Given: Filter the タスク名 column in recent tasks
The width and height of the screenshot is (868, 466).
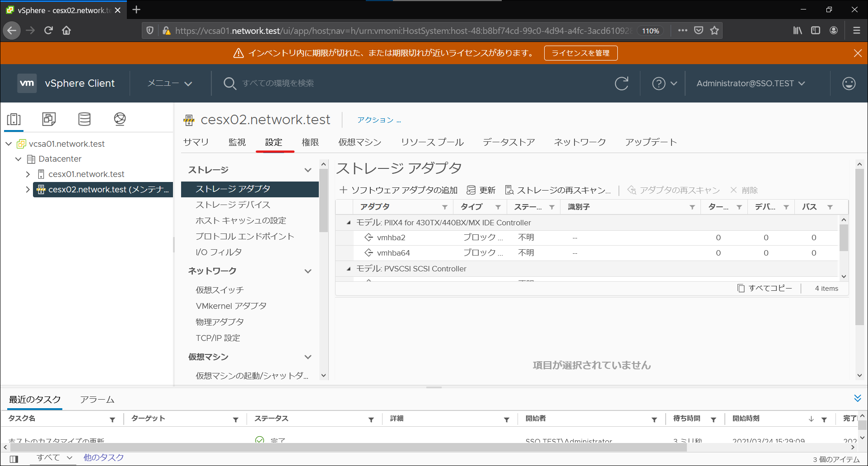Looking at the screenshot, I should [112, 419].
